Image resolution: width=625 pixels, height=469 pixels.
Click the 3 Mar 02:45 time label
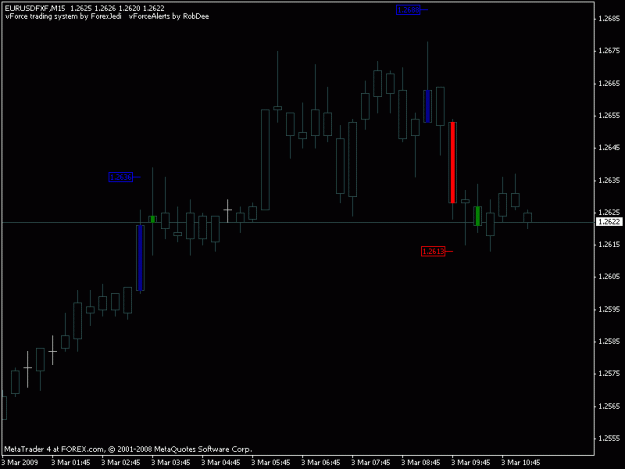(x=121, y=462)
